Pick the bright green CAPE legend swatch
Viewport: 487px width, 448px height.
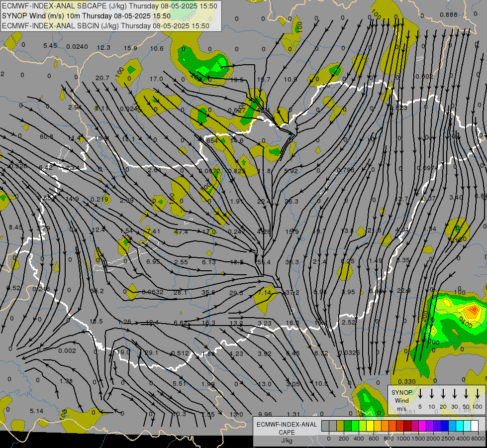[355, 426]
